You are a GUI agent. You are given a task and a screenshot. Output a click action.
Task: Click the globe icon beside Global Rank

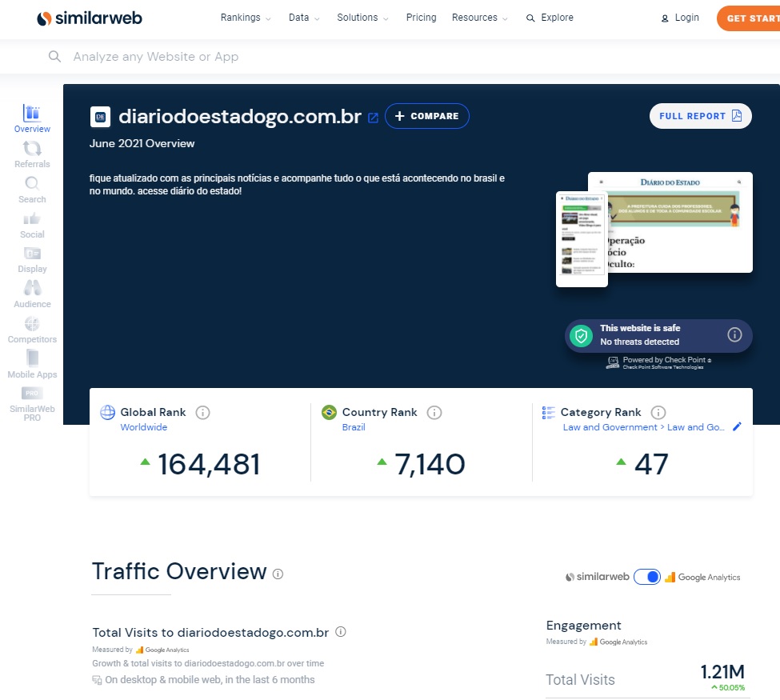pyautogui.click(x=107, y=413)
